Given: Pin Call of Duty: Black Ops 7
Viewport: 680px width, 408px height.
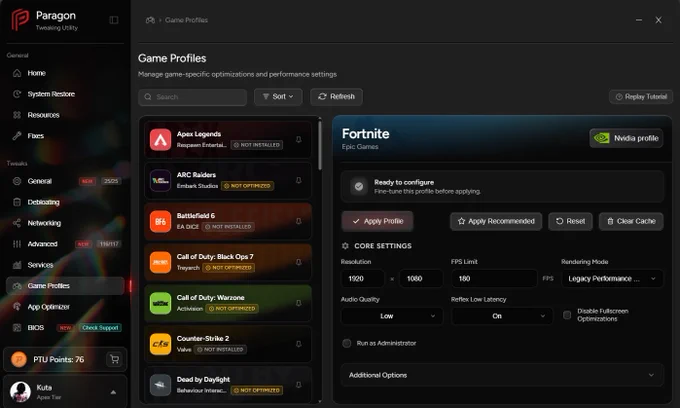Looking at the screenshot, I should (298, 262).
